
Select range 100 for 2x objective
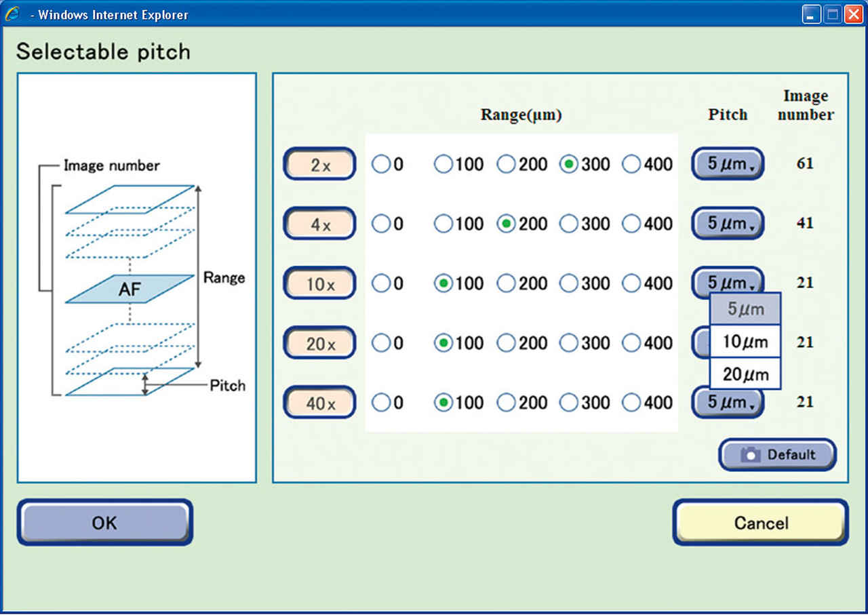tap(443, 164)
